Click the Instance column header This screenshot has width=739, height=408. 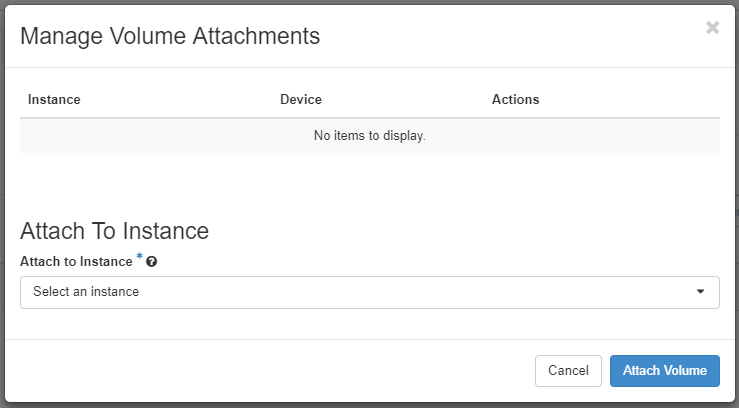click(x=54, y=100)
